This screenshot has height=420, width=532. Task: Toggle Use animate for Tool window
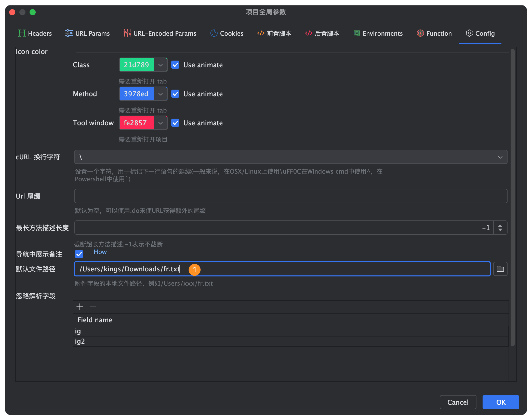click(x=175, y=123)
